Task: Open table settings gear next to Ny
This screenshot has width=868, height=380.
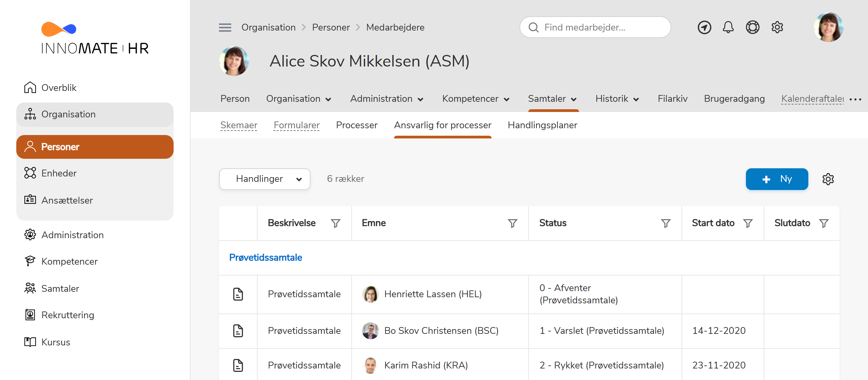Action: click(828, 179)
